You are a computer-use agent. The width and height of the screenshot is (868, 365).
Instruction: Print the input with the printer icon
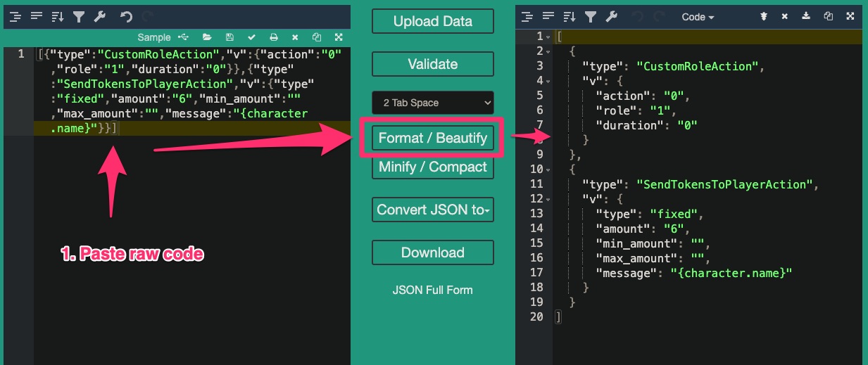tap(273, 37)
